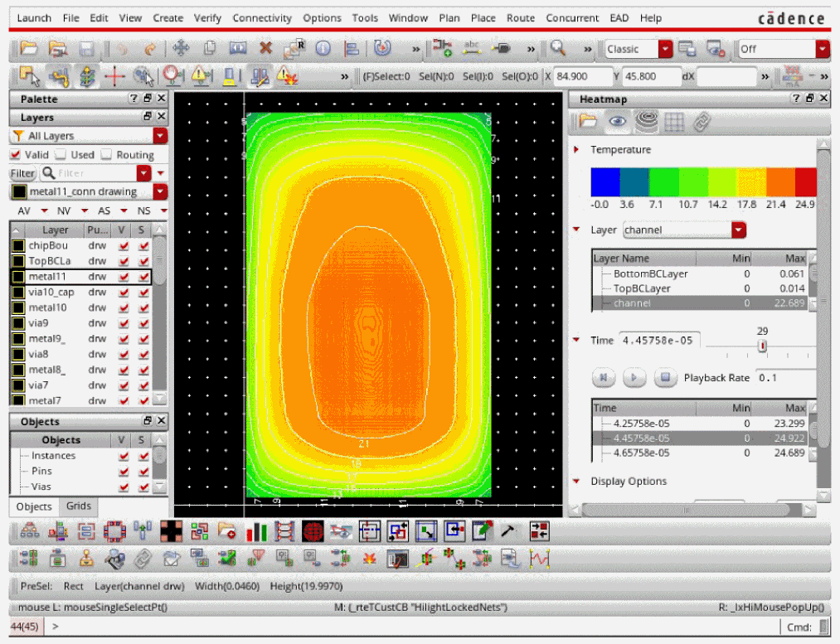
Task: Open the All Layers dropdown
Action: 160,136
